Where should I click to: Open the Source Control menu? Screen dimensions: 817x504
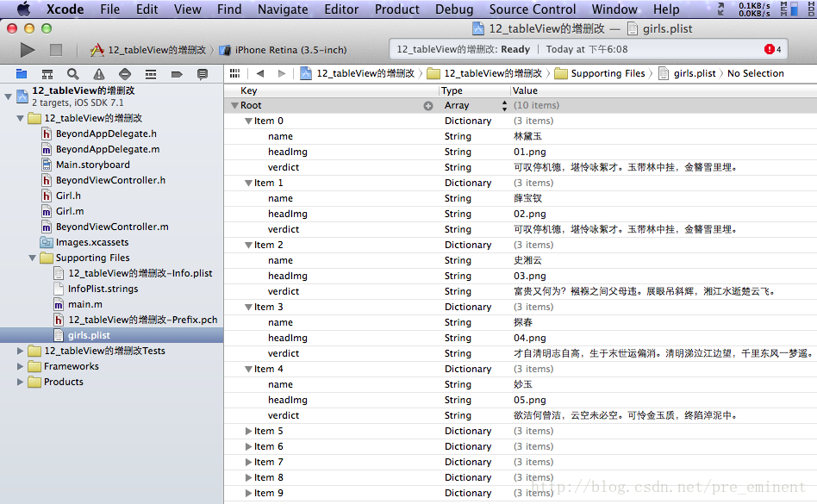[532, 9]
